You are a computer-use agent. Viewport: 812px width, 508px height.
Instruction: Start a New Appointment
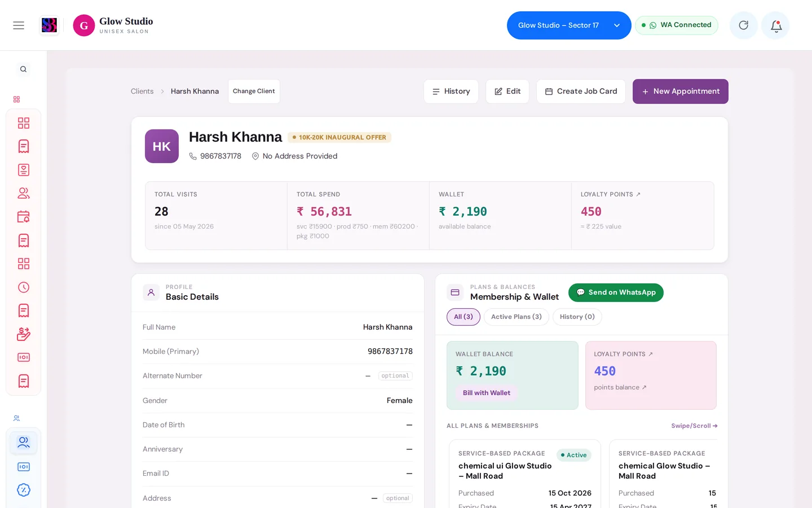(681, 91)
